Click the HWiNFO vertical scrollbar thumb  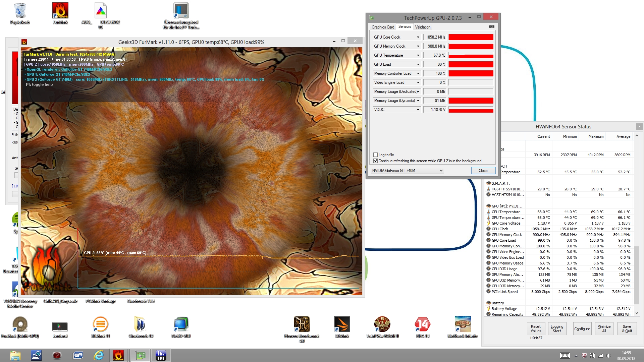(637, 276)
